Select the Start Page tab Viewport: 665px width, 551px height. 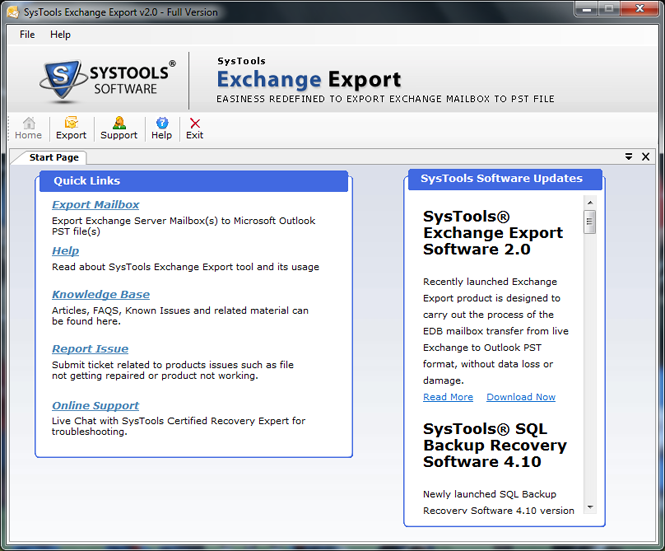[x=53, y=158]
